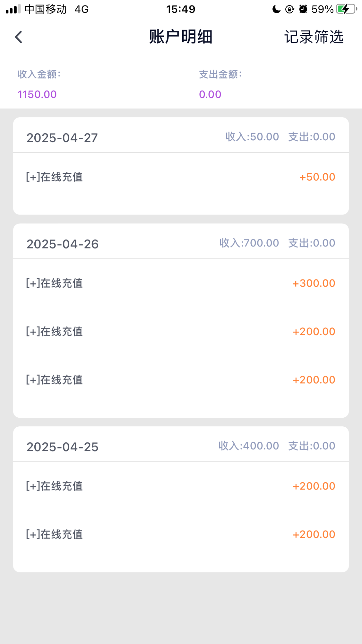
Task: Tap 支出:0.00 on the 2025-04-26 card
Action: click(x=312, y=243)
